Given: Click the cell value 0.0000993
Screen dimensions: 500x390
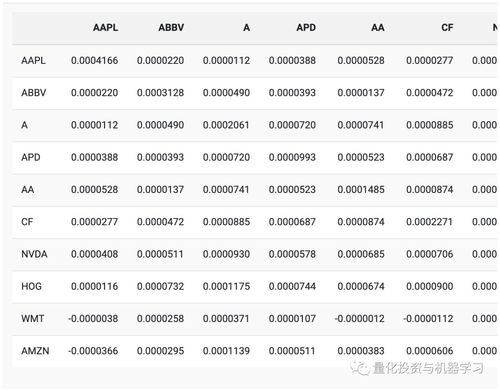Looking at the screenshot, I should tap(292, 157).
